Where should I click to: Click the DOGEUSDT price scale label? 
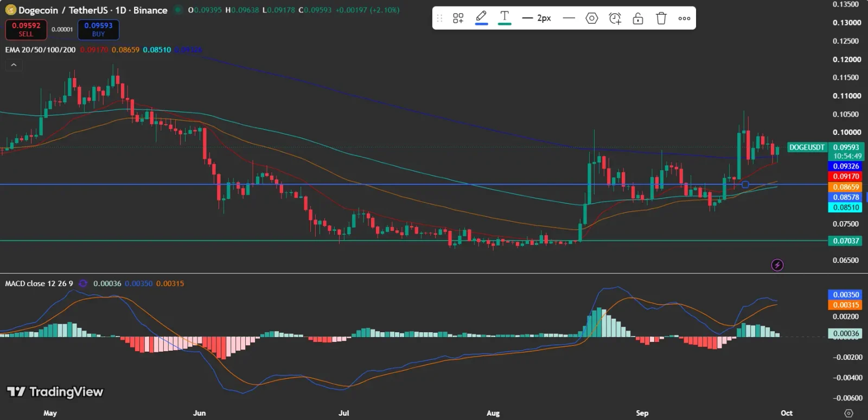pos(807,147)
